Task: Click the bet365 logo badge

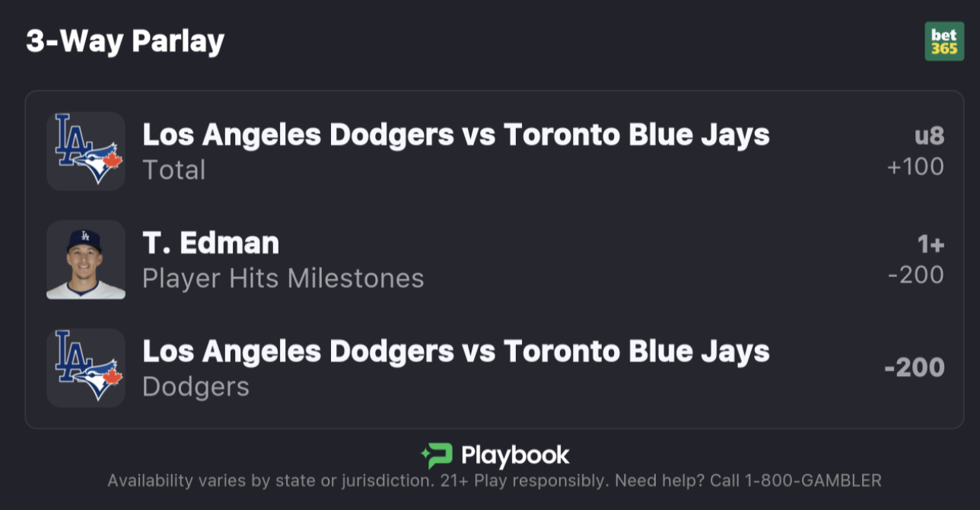Action: pyautogui.click(x=943, y=42)
